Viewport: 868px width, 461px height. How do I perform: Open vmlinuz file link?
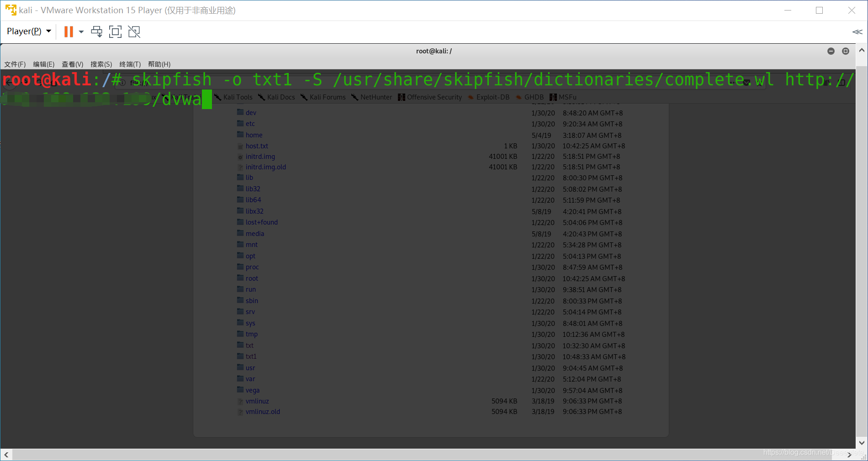[257, 401]
